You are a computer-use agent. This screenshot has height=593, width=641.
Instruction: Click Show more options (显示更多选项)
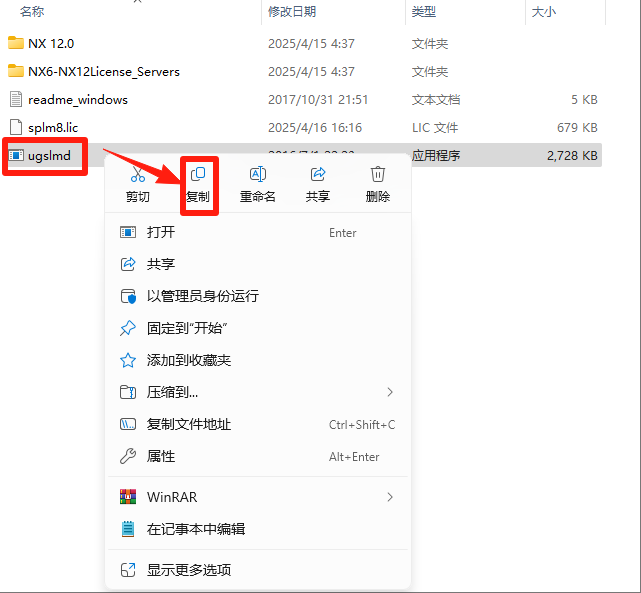tap(188, 570)
